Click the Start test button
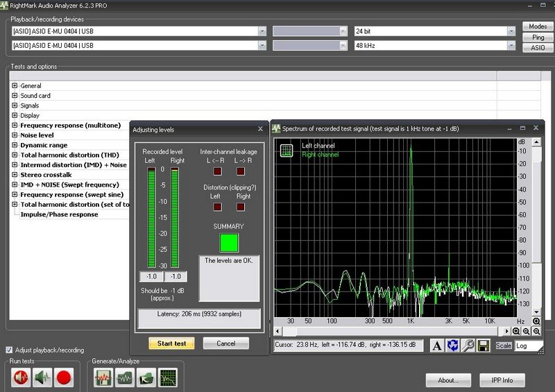 171,343
